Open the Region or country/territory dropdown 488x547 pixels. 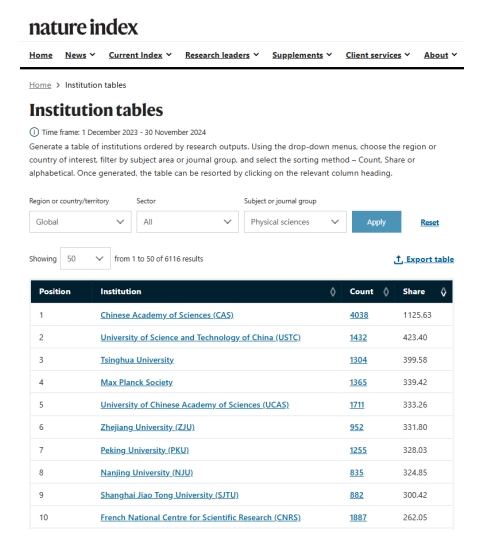(80, 222)
